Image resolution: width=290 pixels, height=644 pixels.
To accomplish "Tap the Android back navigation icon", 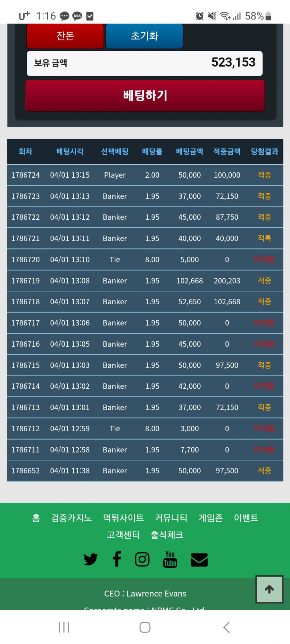I will (x=226, y=627).
